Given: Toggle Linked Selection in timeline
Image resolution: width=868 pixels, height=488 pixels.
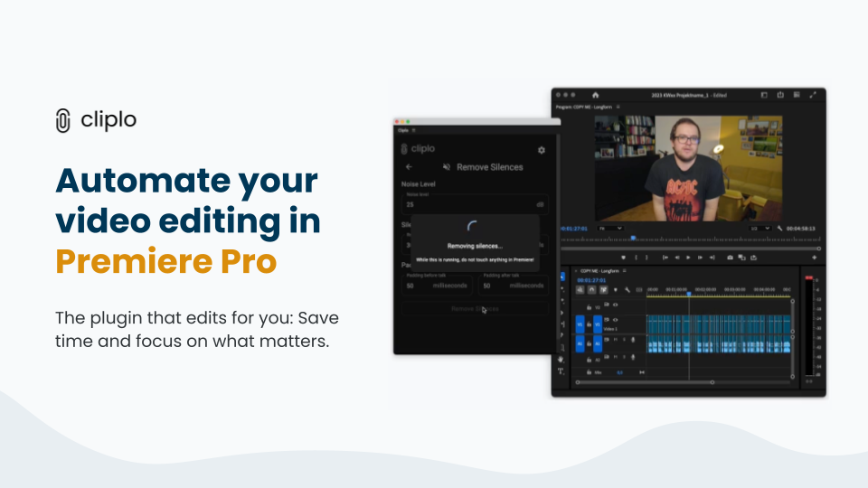Looking at the screenshot, I should pos(603,290).
